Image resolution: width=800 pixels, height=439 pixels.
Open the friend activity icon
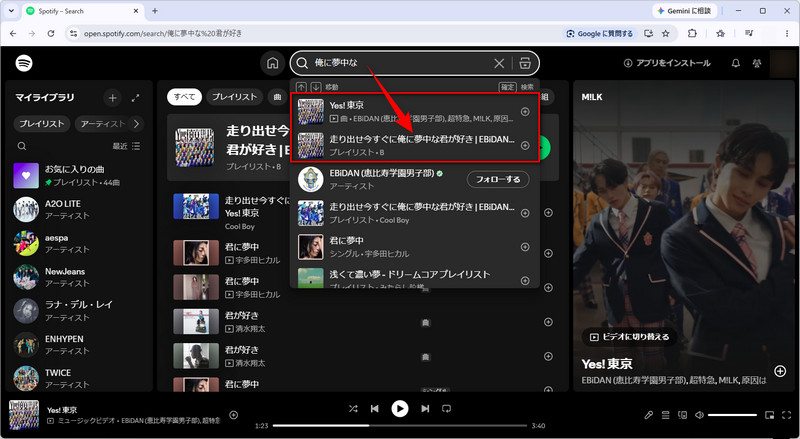point(757,63)
